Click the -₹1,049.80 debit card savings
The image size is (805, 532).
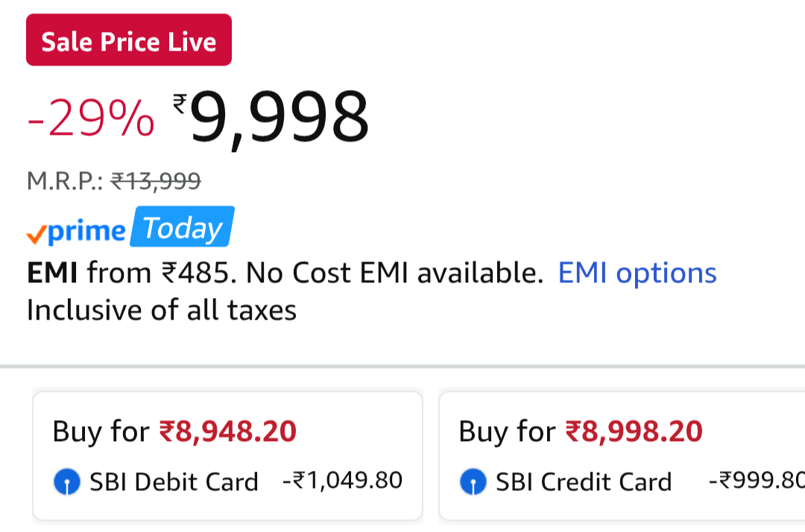(343, 481)
